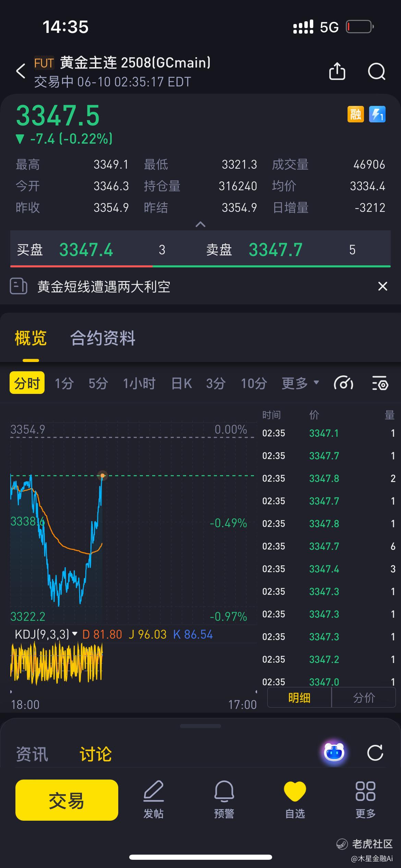This screenshot has width=401, height=868.
Task: Tap the trade row priced 3347.2
Action: 328,659
